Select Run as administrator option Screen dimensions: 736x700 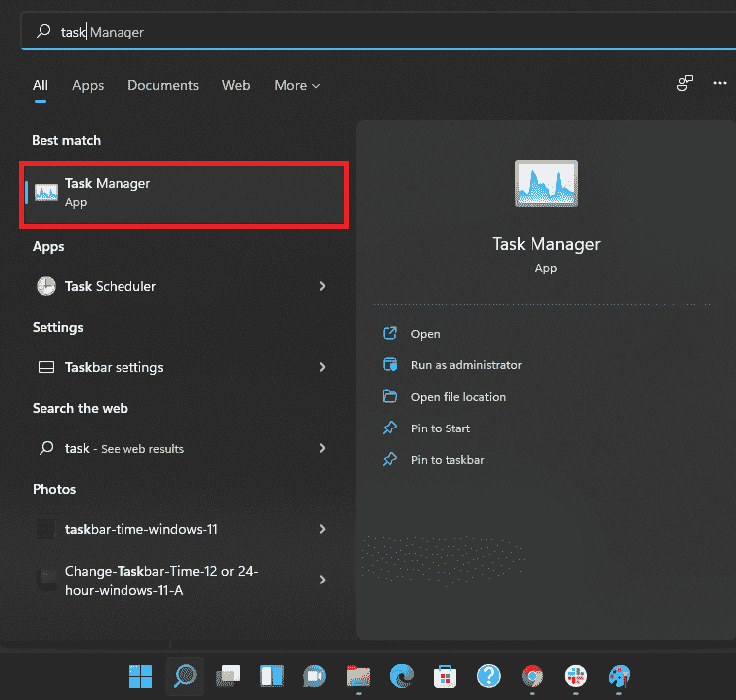[465, 365]
